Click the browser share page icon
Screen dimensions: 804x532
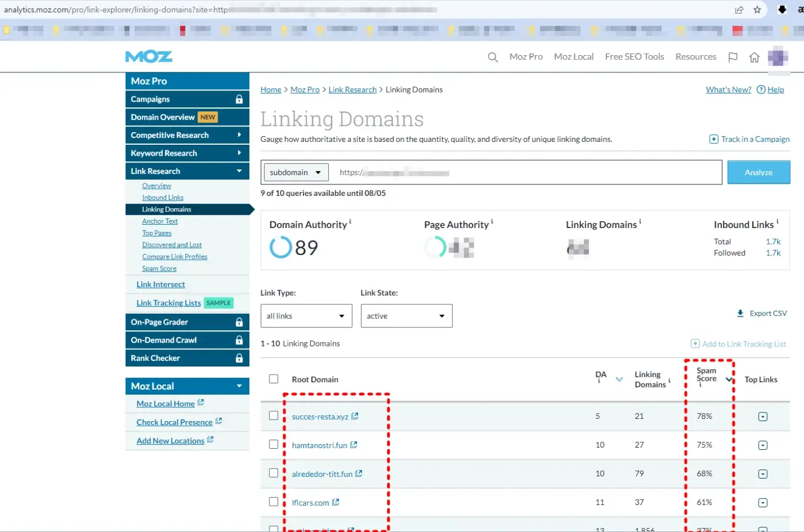tap(739, 10)
